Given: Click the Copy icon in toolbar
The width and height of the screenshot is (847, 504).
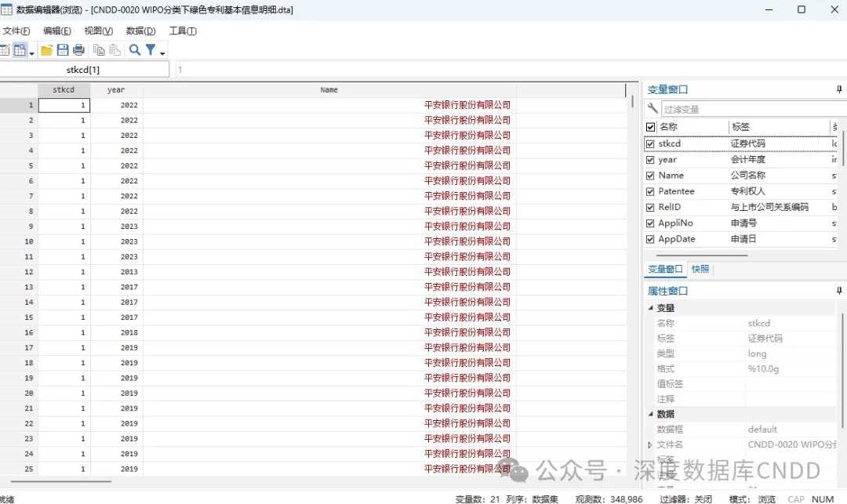Looking at the screenshot, I should click(99, 50).
